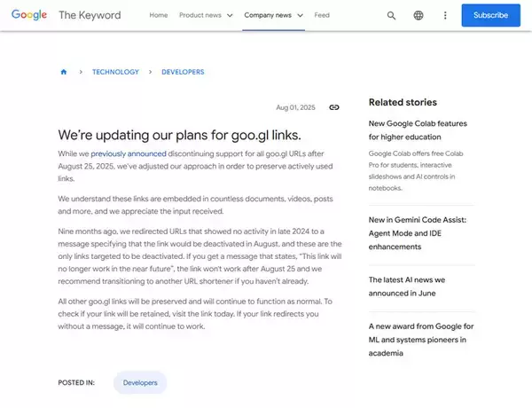Copy article link using chain icon
This screenshot has height=408, width=532.
(334, 107)
